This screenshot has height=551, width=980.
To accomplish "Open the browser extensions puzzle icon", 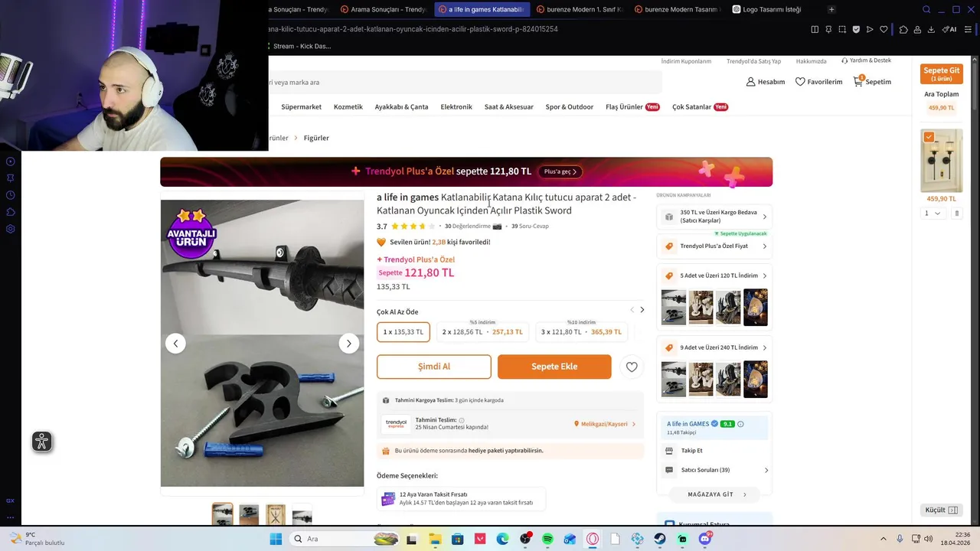I will (x=903, y=29).
